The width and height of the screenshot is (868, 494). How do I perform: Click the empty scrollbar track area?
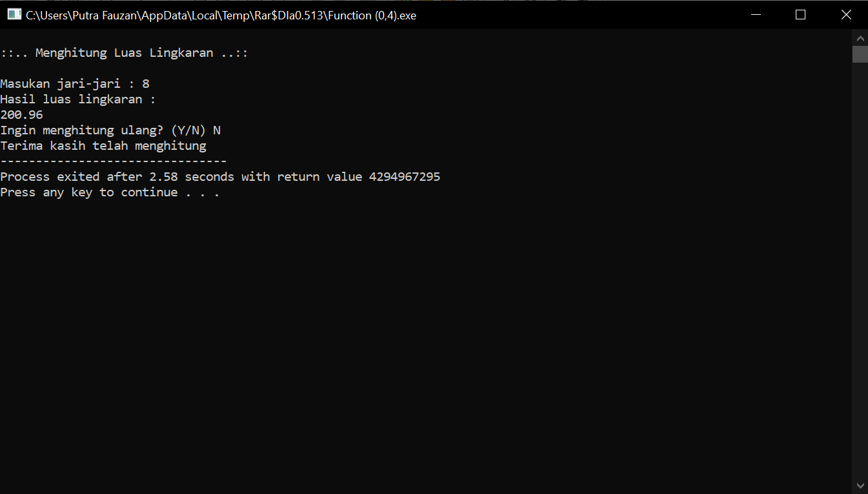pos(860,258)
